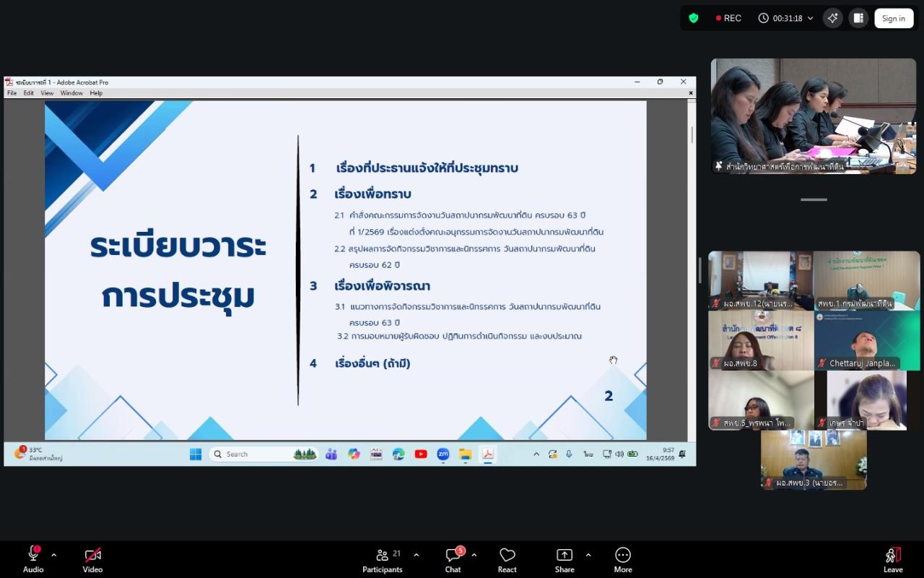Open the notification bell in tray
924x578 pixels.
click(x=682, y=454)
